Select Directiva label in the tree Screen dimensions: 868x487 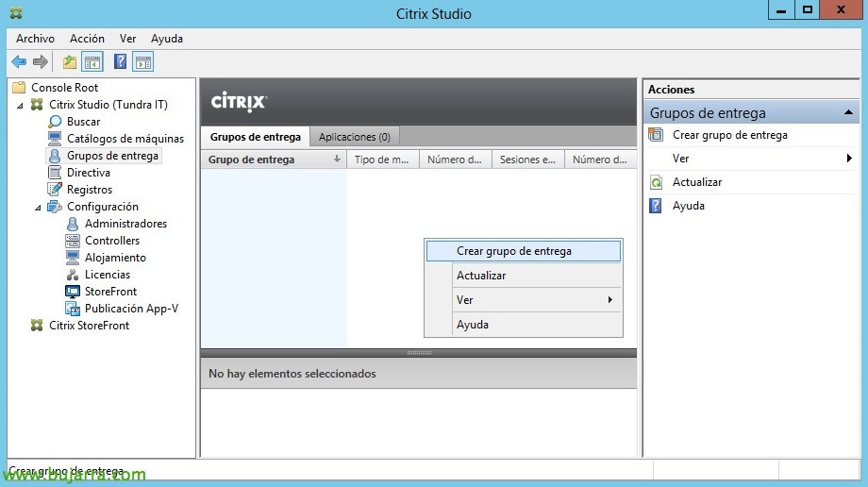pos(89,173)
